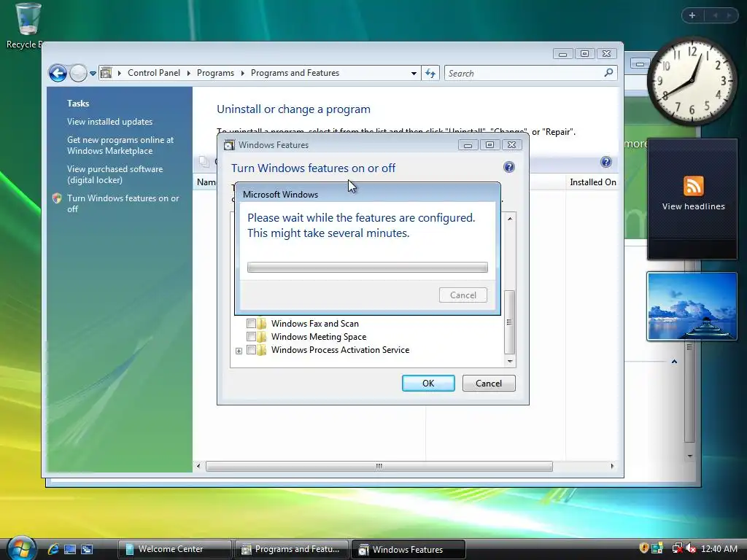Viewport: 747px width, 560px height.
Task: Open help icon in Programs and Features toolbar
Action: (x=606, y=162)
